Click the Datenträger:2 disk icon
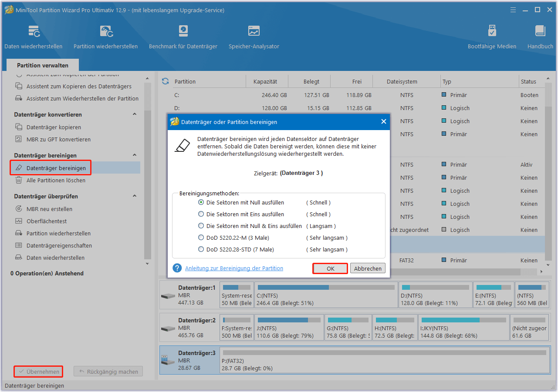This screenshot has height=392, width=558. click(168, 329)
